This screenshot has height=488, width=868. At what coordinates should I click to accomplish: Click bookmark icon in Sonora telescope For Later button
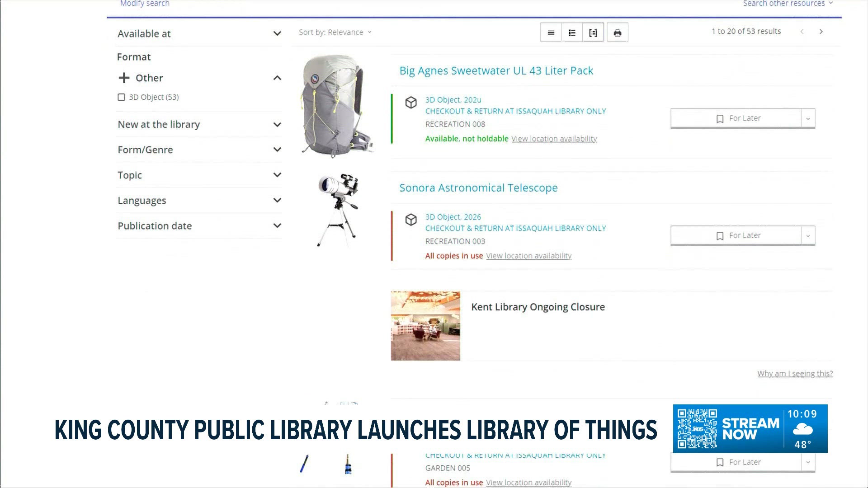coord(720,236)
